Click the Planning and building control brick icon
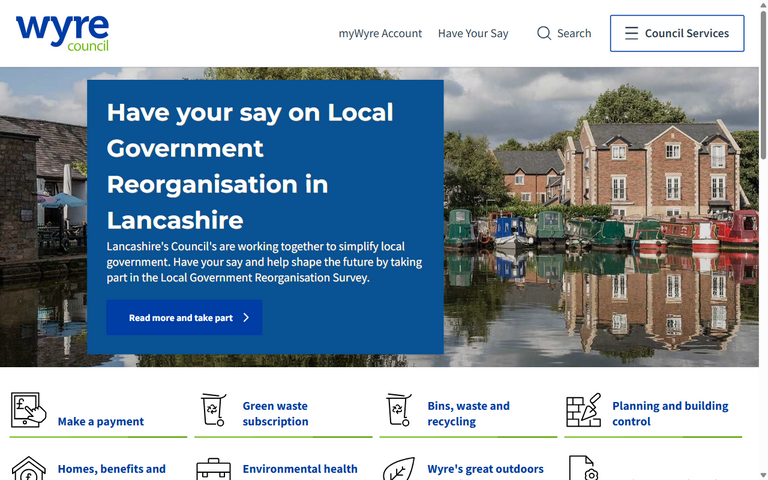The image size is (768, 480). (583, 411)
